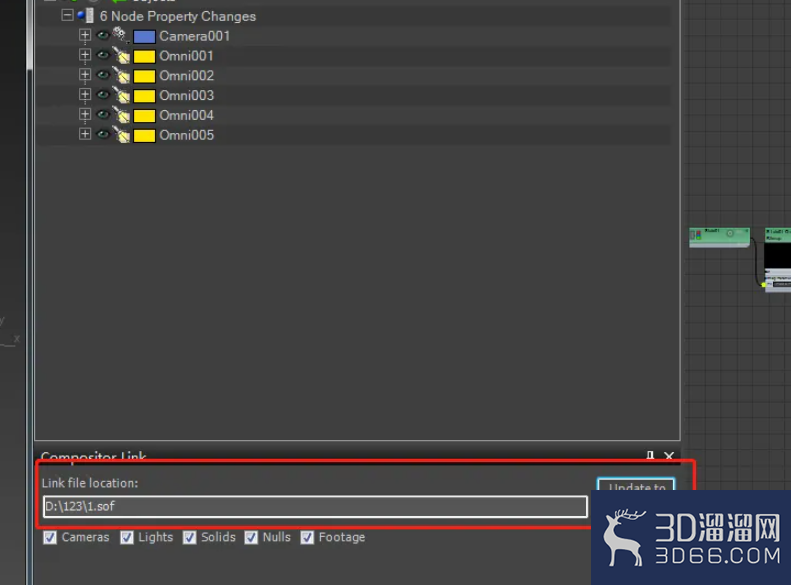Click the light icon beside Omni001
Image resolution: width=791 pixels, height=585 pixels.
tap(121, 55)
